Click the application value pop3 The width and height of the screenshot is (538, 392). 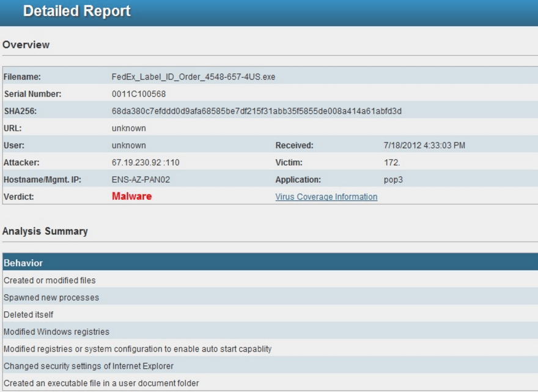tap(393, 180)
